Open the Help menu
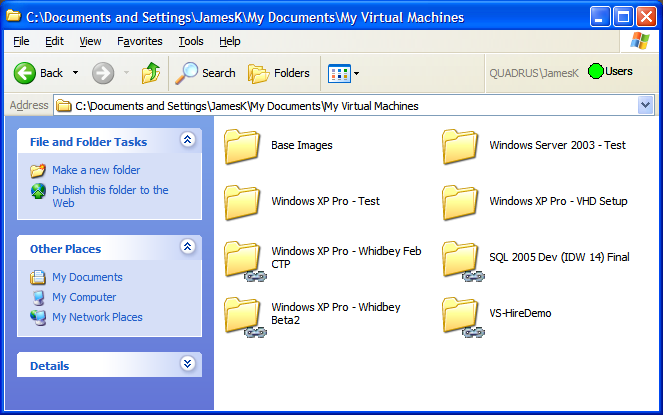Viewport: 663px width, 415px height. coord(230,41)
